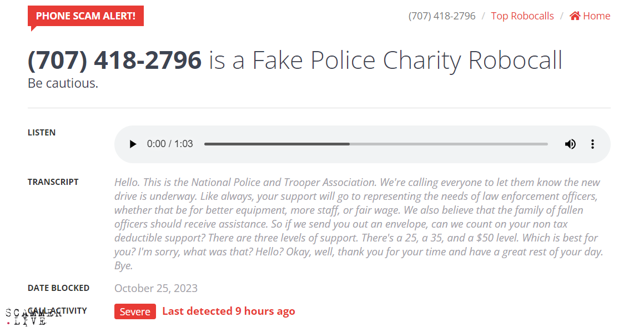Viewport: 644px width, 332px height.
Task: Click the red Severe activity badge
Action: coord(135,311)
